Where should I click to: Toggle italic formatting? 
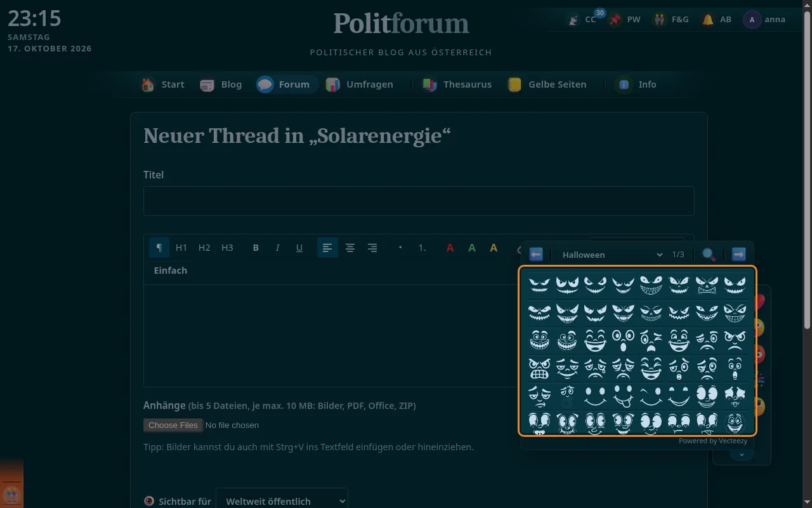coord(277,248)
